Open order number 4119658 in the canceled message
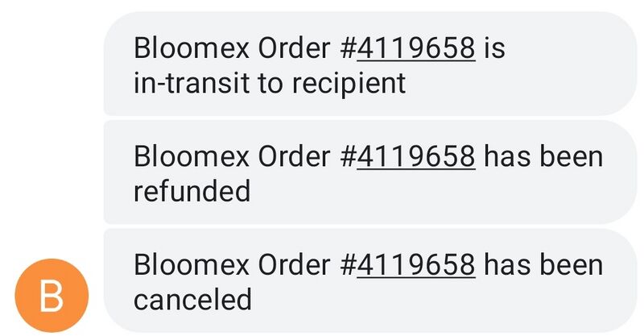Screen dimensions: 644x336 (x=416, y=265)
